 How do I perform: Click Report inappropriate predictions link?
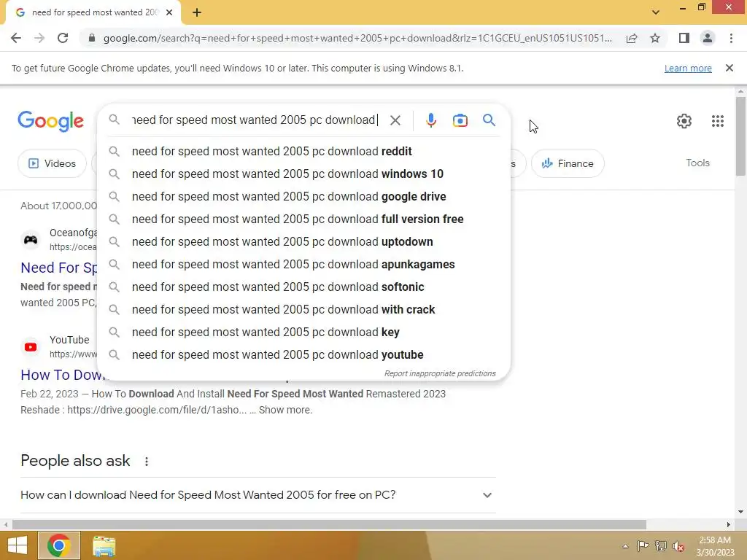(x=440, y=374)
